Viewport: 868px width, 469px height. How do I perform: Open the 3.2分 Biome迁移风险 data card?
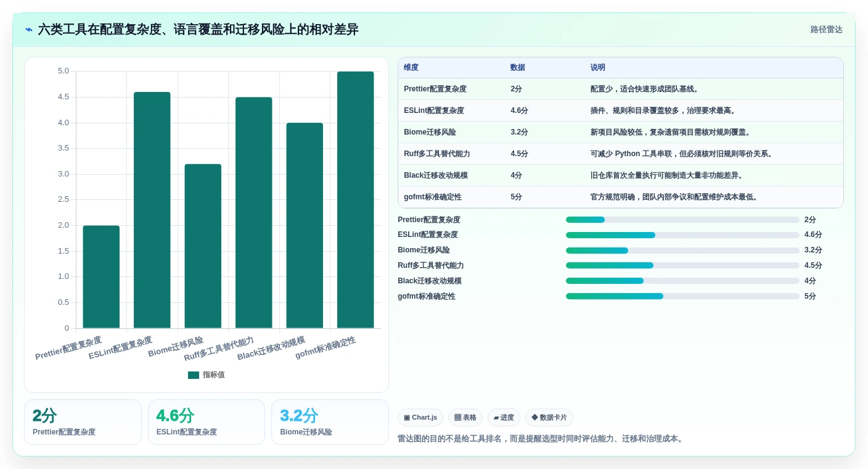(330, 422)
